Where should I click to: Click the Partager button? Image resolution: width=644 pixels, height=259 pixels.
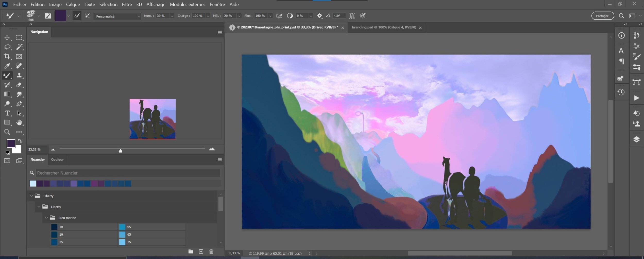[602, 16]
